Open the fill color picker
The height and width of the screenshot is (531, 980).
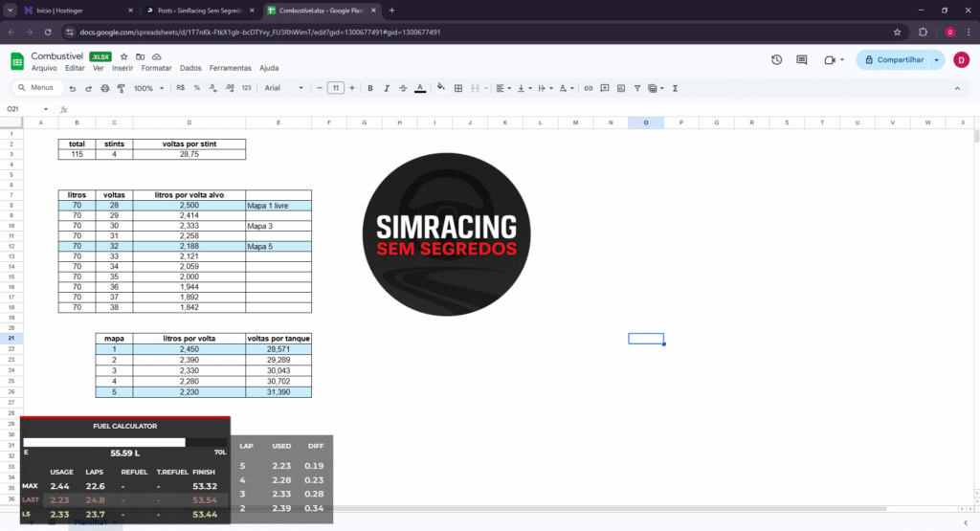click(x=440, y=88)
